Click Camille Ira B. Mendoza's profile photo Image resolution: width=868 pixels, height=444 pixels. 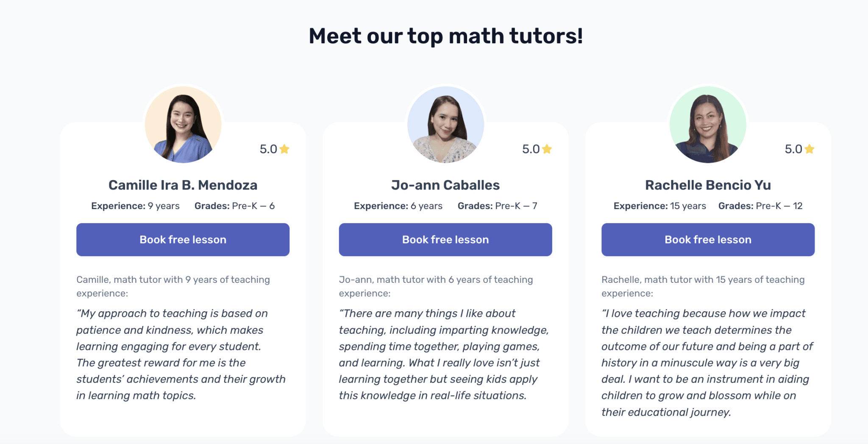(182, 124)
